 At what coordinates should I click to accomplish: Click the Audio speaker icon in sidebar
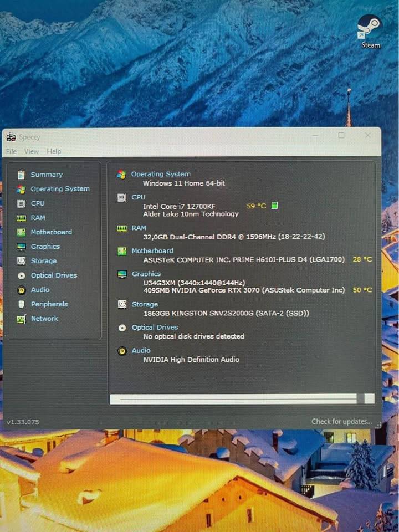pyautogui.click(x=21, y=290)
